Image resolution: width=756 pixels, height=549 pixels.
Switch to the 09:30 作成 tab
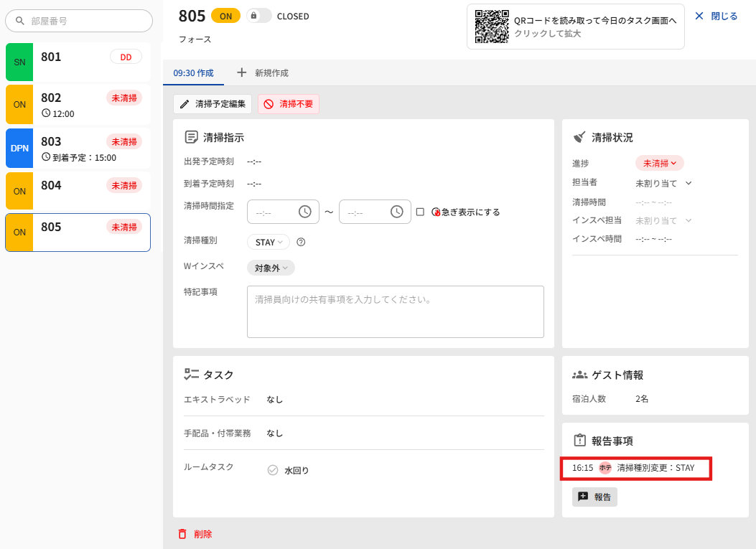(x=193, y=72)
